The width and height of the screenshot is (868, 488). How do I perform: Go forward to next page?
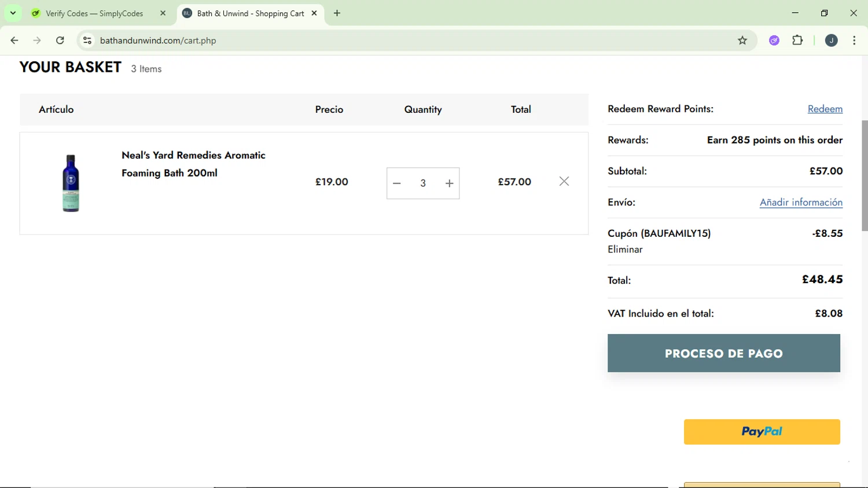[37, 41]
